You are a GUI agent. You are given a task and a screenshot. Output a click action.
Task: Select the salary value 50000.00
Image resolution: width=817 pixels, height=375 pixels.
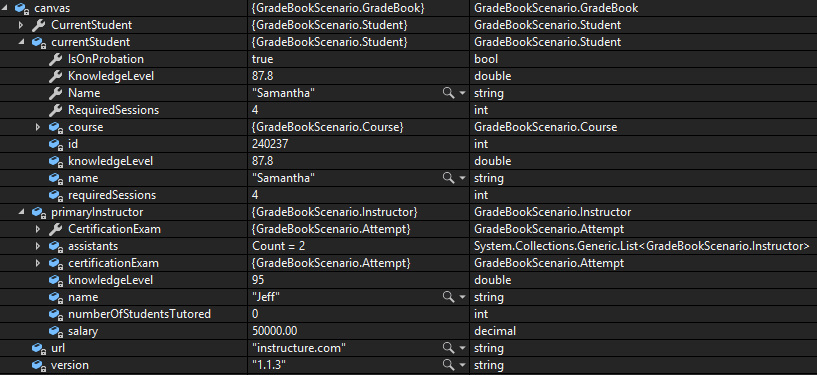[x=275, y=331]
